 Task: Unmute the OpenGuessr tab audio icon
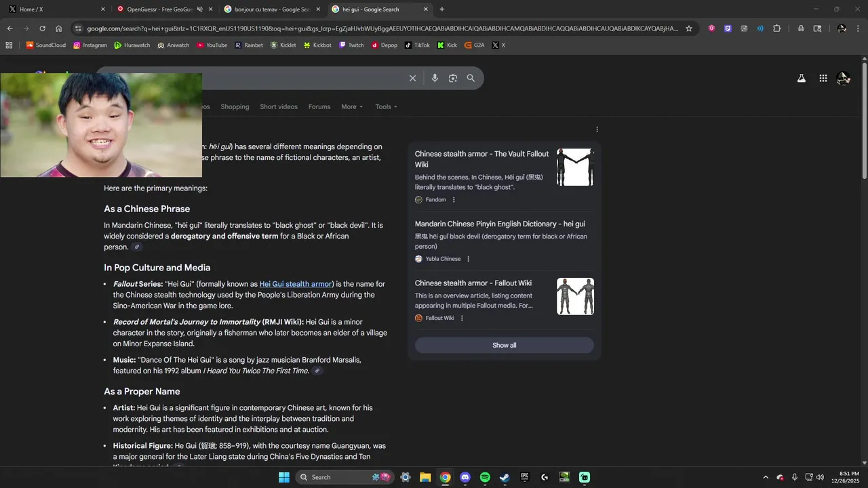point(199,9)
